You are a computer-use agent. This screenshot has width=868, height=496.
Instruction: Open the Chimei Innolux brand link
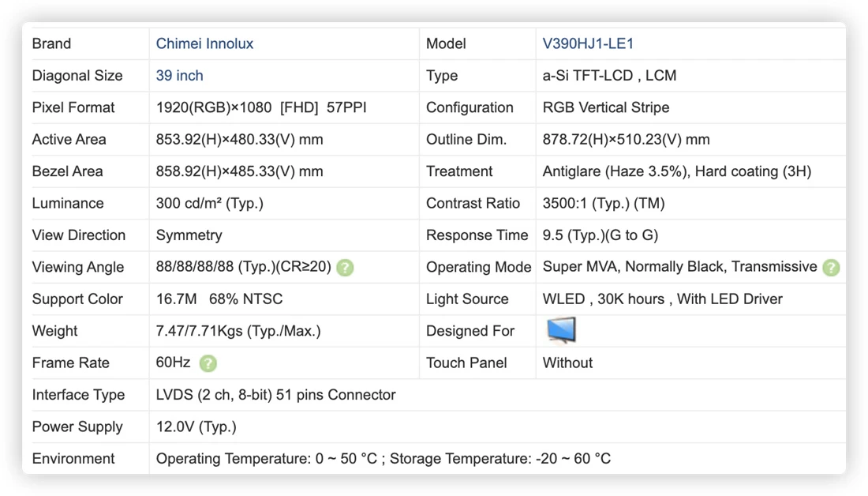(204, 43)
